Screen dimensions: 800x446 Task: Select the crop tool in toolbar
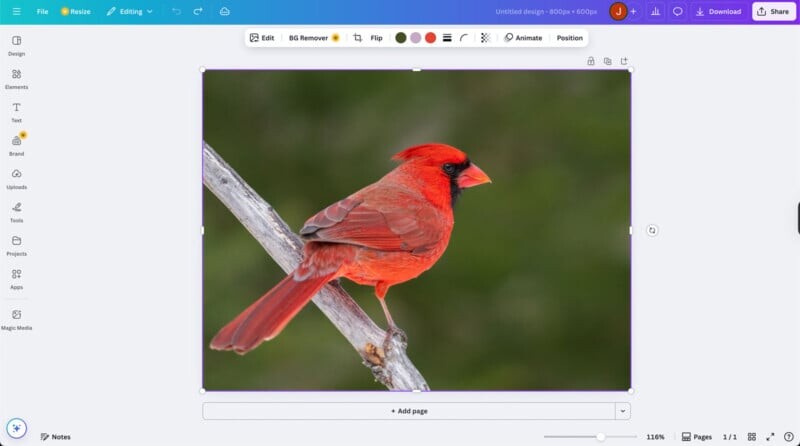coord(357,38)
